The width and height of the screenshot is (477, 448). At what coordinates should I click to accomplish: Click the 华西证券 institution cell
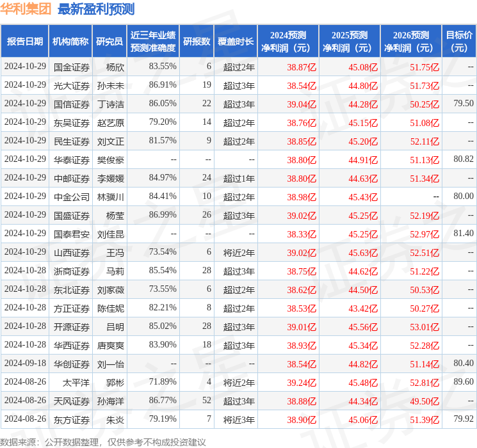click(x=72, y=346)
